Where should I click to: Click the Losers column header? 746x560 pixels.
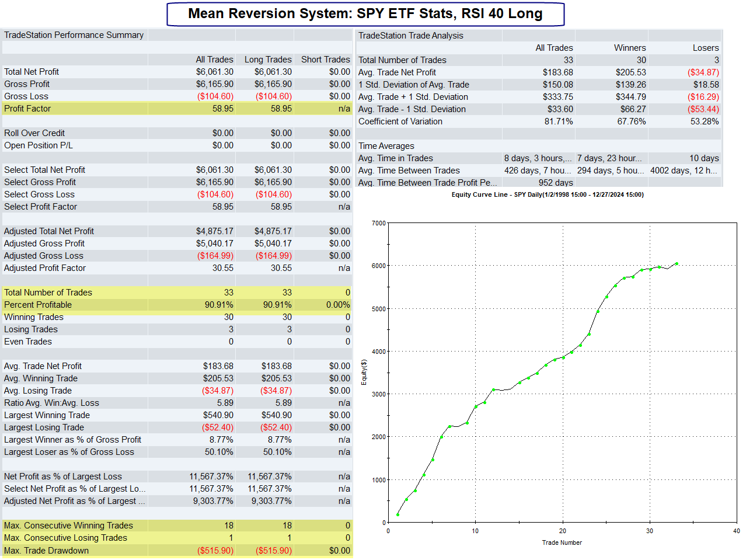coord(705,48)
